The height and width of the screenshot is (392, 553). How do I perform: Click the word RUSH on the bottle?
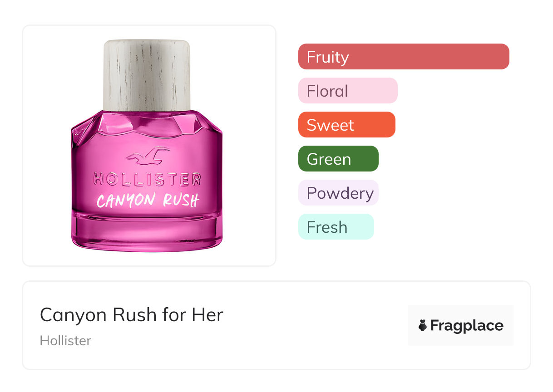181,200
